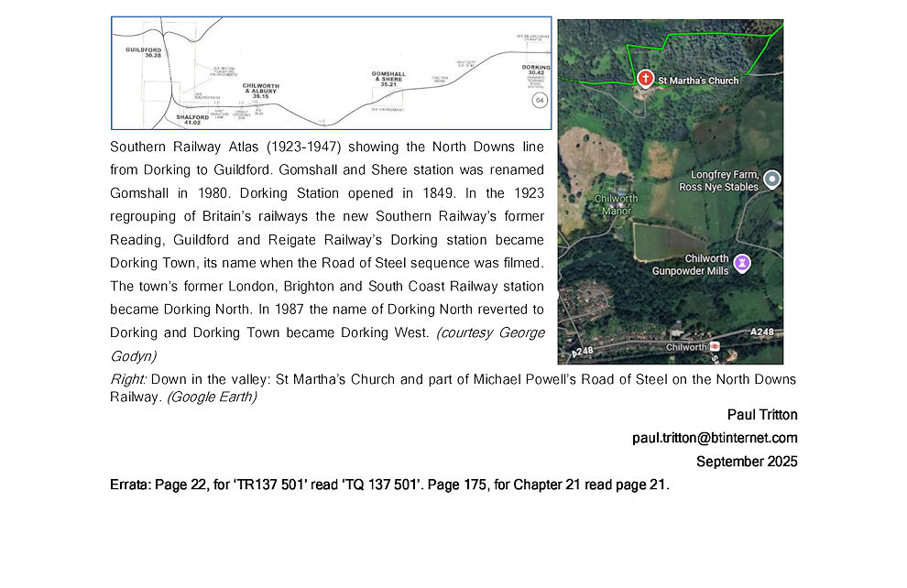Click the Shalford 41.02 station label
The height and width of the screenshot is (588, 907).
point(191,120)
